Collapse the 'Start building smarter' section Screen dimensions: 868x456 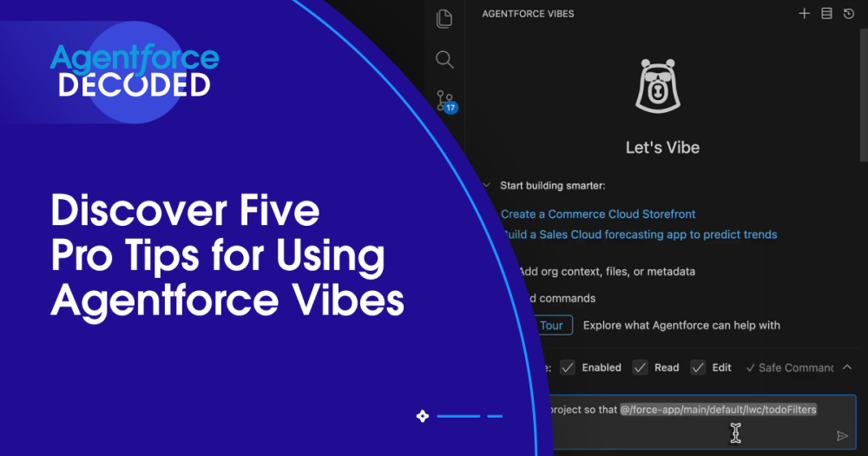pos(486,185)
